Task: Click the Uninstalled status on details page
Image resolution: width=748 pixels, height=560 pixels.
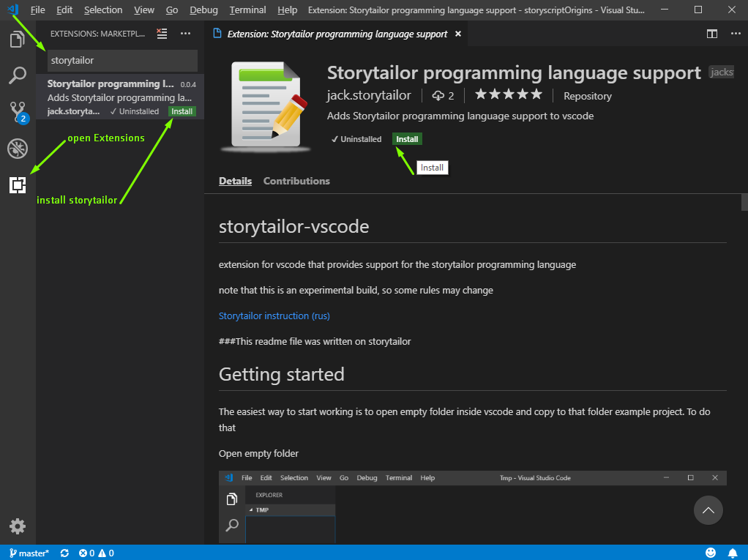Action: coord(356,139)
